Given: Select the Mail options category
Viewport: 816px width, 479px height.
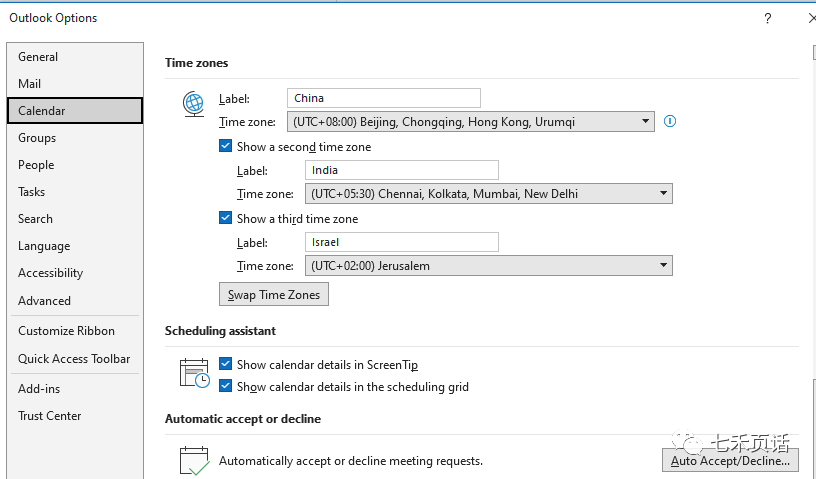Looking at the screenshot, I should 75,84.
